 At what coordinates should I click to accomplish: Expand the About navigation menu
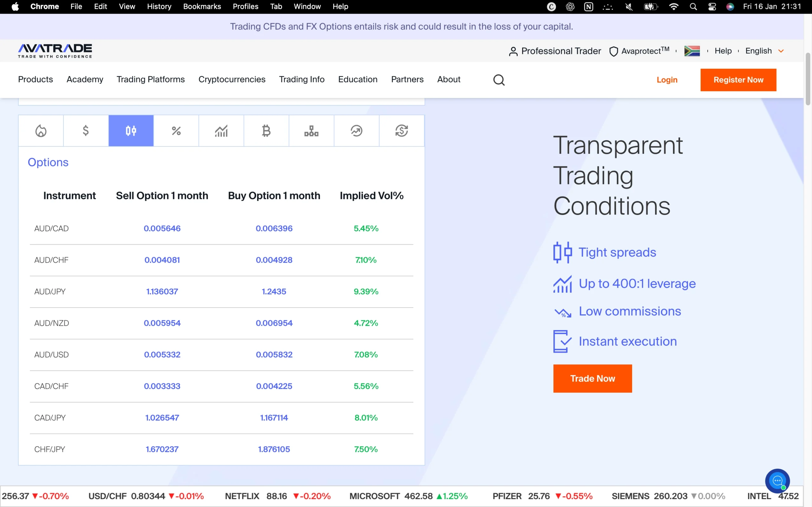[449, 80]
